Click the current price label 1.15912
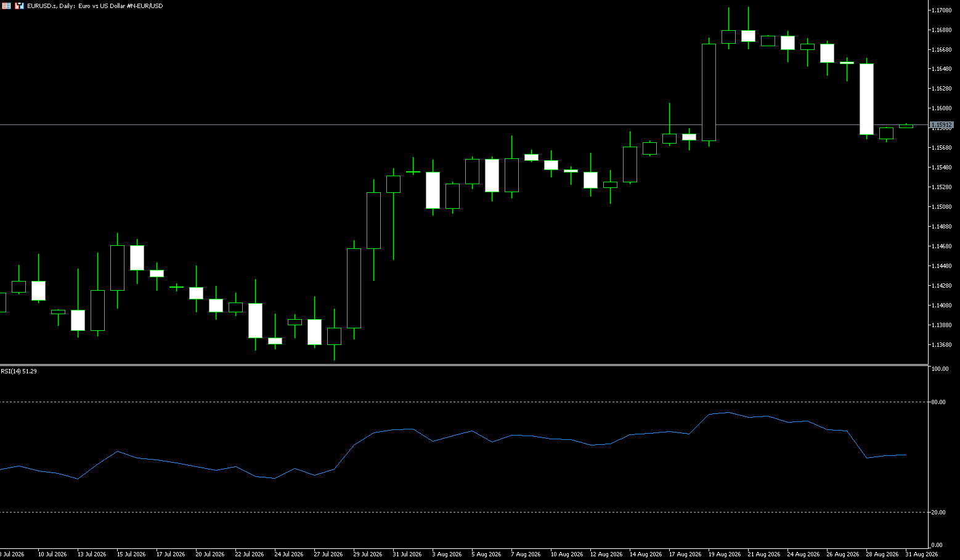 942,125
